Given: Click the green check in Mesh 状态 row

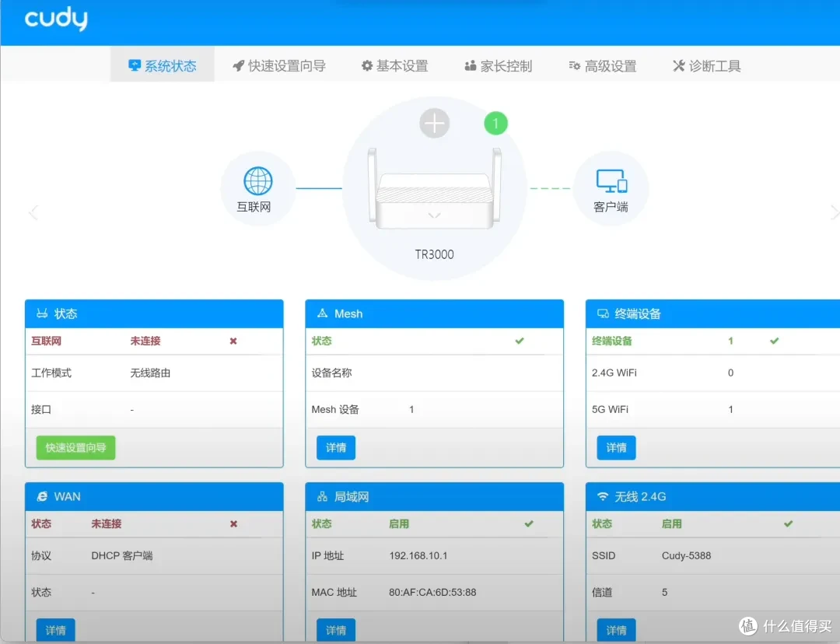Looking at the screenshot, I should coord(519,341).
